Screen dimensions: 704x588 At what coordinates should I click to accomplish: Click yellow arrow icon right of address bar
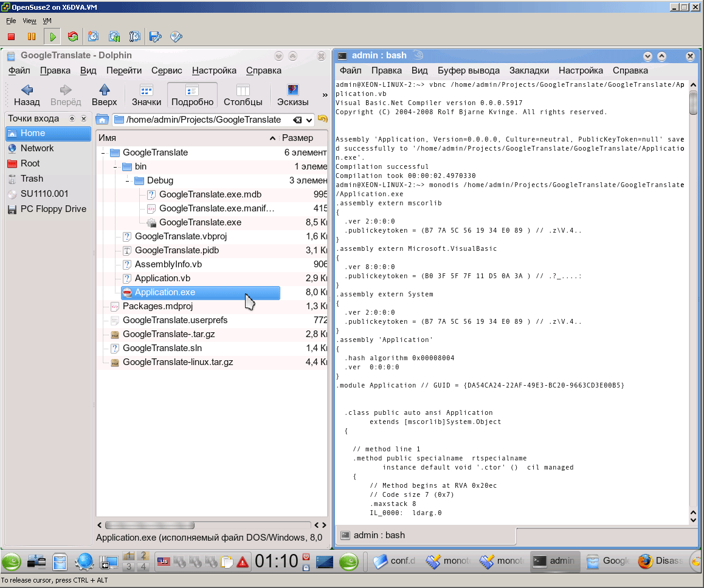click(x=323, y=119)
